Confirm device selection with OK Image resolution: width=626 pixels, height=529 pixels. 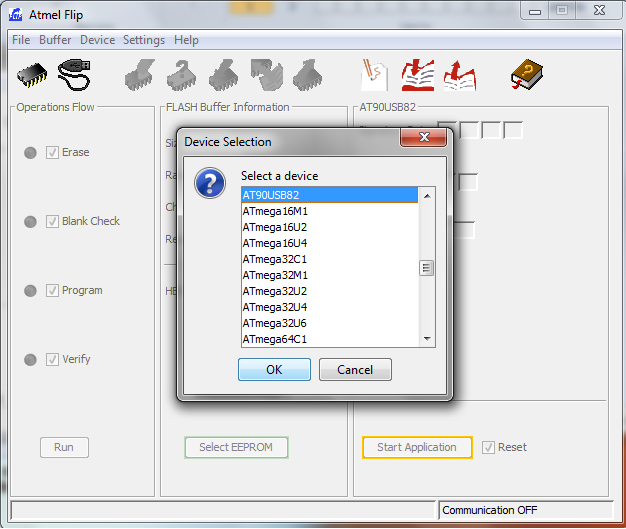point(274,369)
